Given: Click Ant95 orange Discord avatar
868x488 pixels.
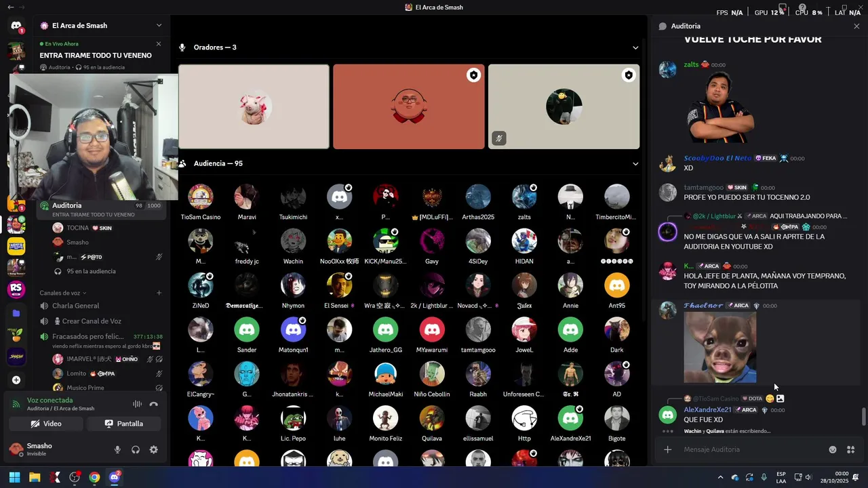Looking at the screenshot, I should 617,285.
